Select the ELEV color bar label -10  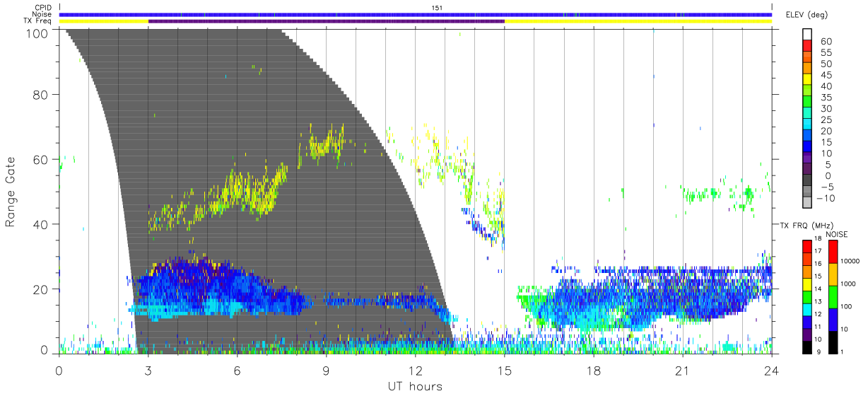(x=826, y=198)
